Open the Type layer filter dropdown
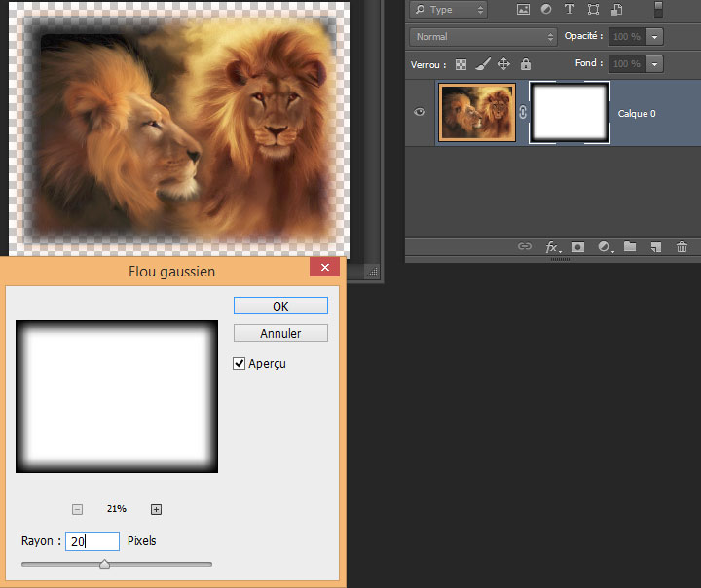This screenshot has width=701, height=588. (x=448, y=10)
